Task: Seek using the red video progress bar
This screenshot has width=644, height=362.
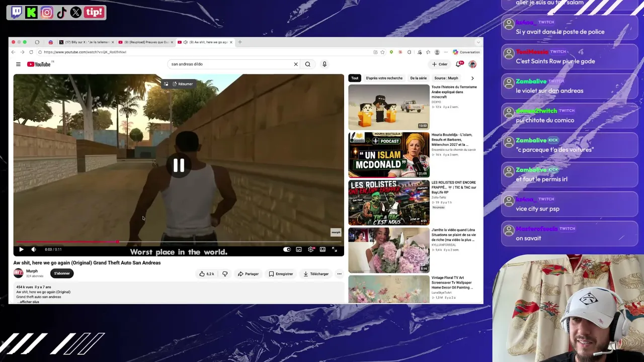Action: (x=179, y=242)
